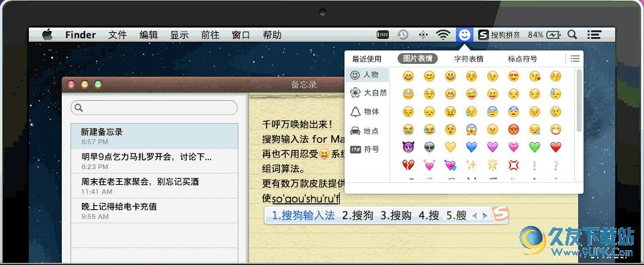Choose the sparkles emoji
Viewport: 644px width, 265px height.
[471, 165]
